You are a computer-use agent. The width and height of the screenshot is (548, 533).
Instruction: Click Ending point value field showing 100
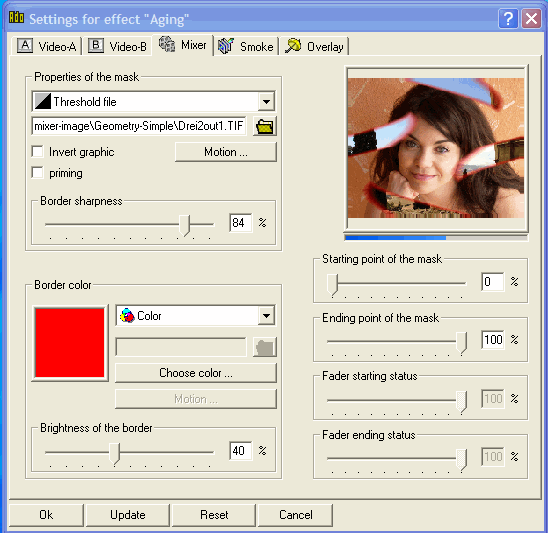tap(493, 339)
